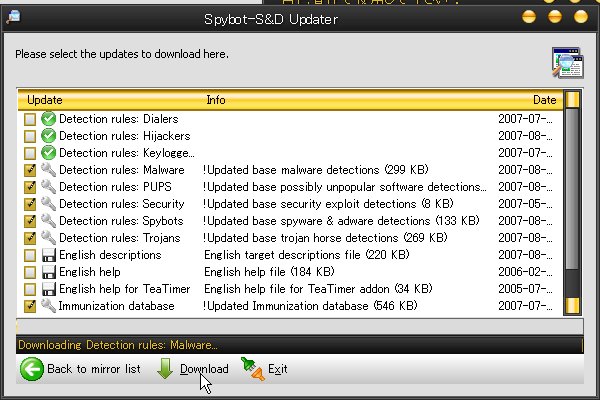Sort by the Info column header
Screen dimensions: 600x400
216,100
